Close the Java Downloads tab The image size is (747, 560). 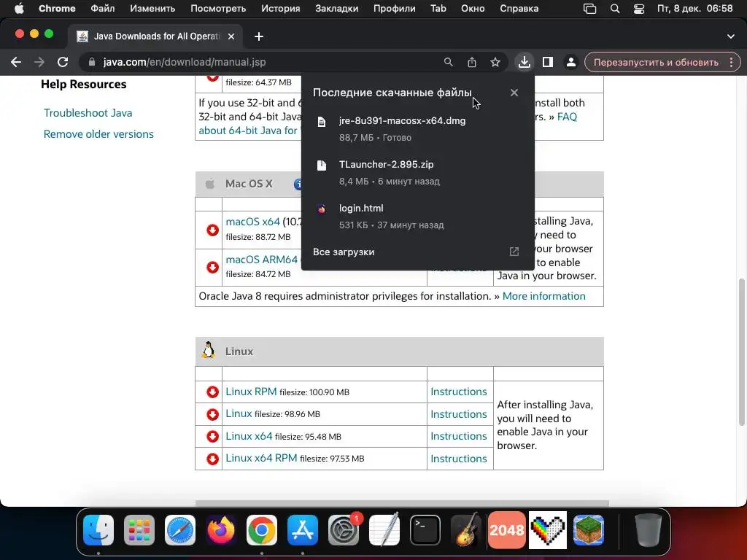(x=231, y=36)
